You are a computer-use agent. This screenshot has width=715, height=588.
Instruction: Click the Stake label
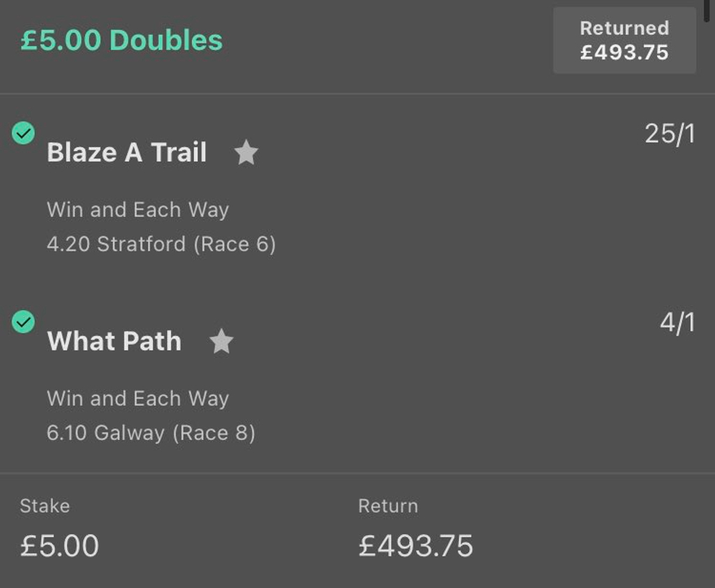coord(45,506)
